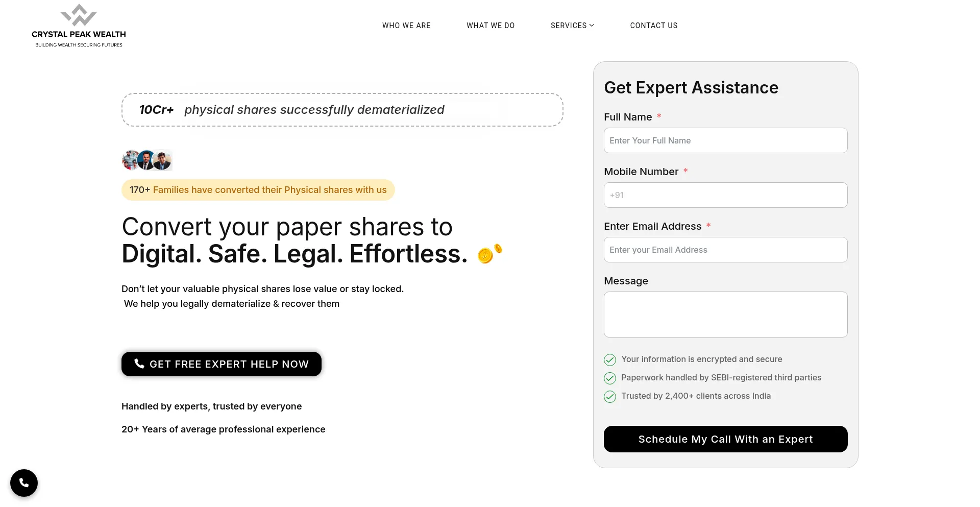The height and width of the screenshot is (507, 980).
Task: Click green checkmark beside encrypted and secure
Action: click(610, 359)
